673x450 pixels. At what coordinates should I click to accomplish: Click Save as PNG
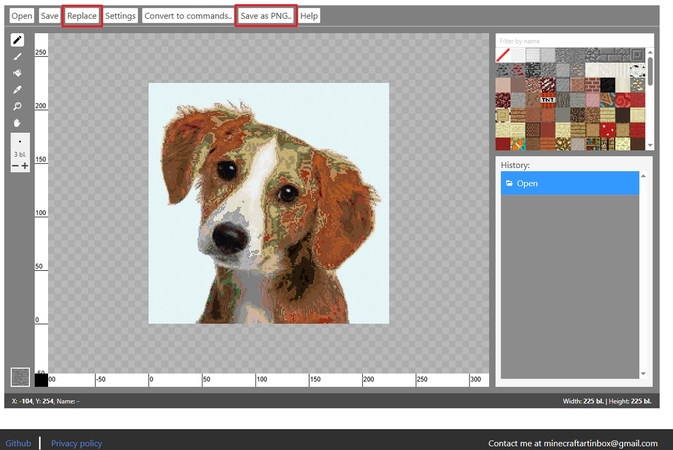tap(266, 16)
